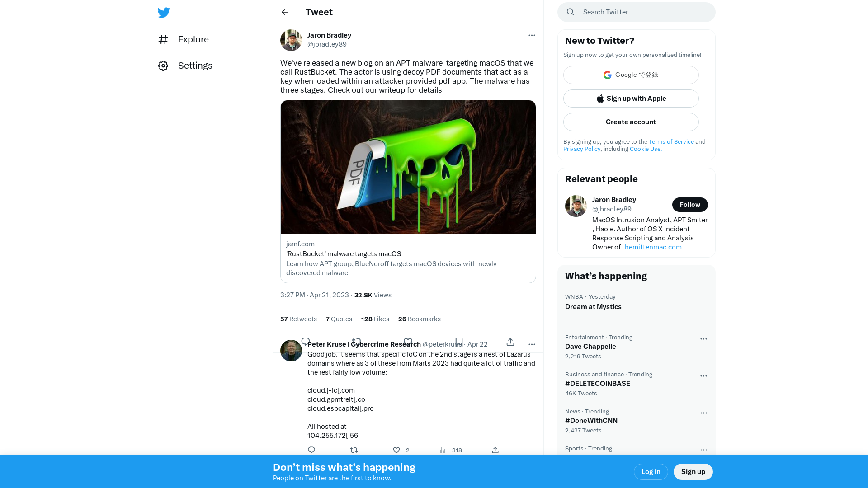Click the retweet icon on reply
Image resolution: width=868 pixels, height=488 pixels.
click(x=354, y=450)
